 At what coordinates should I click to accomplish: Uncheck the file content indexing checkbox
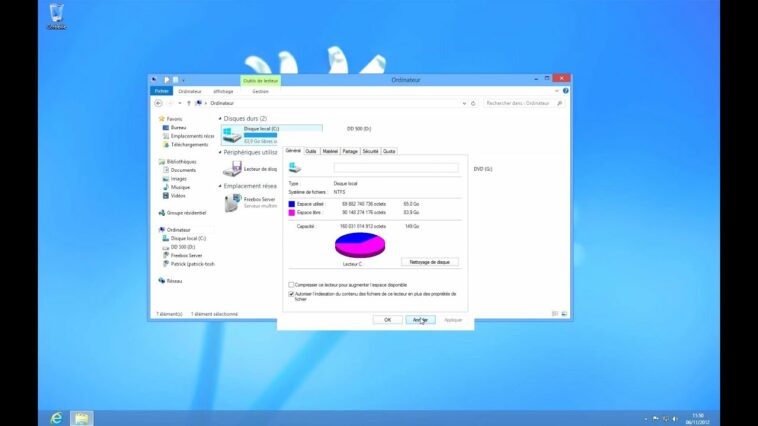(291, 294)
